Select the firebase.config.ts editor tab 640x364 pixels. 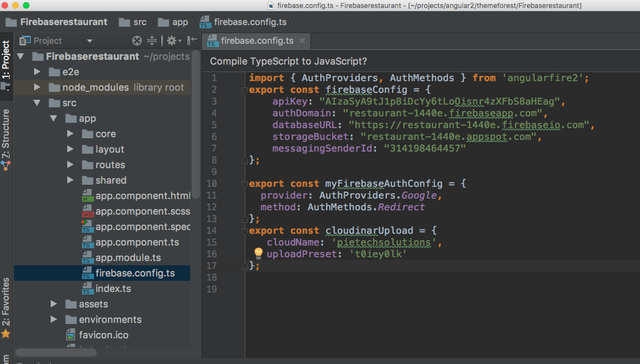click(x=257, y=41)
